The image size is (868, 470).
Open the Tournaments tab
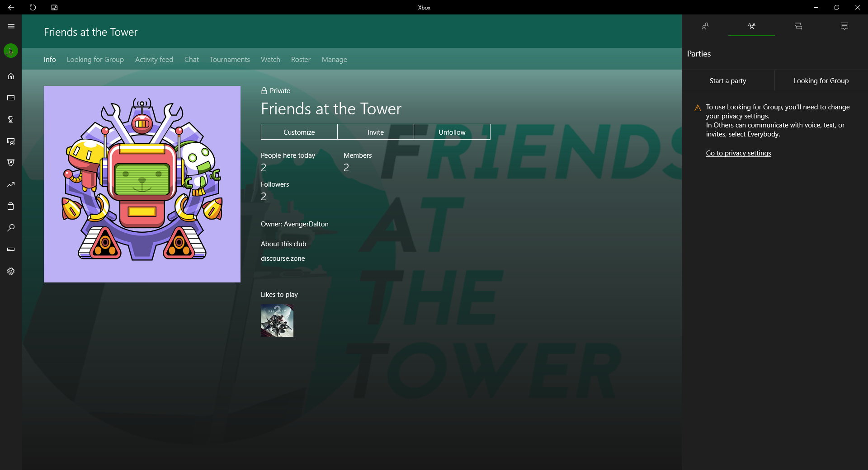[x=230, y=60]
